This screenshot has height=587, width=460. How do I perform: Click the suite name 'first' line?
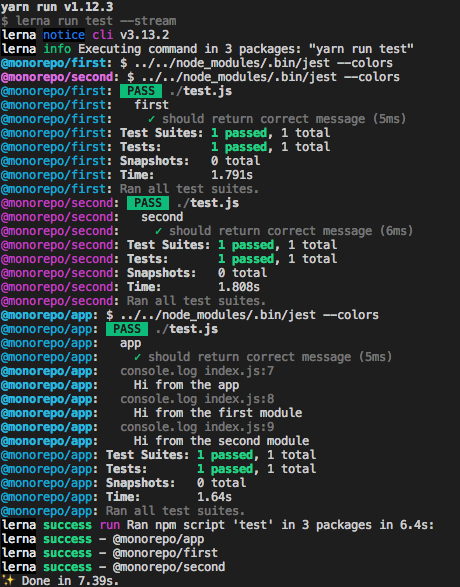85,105
